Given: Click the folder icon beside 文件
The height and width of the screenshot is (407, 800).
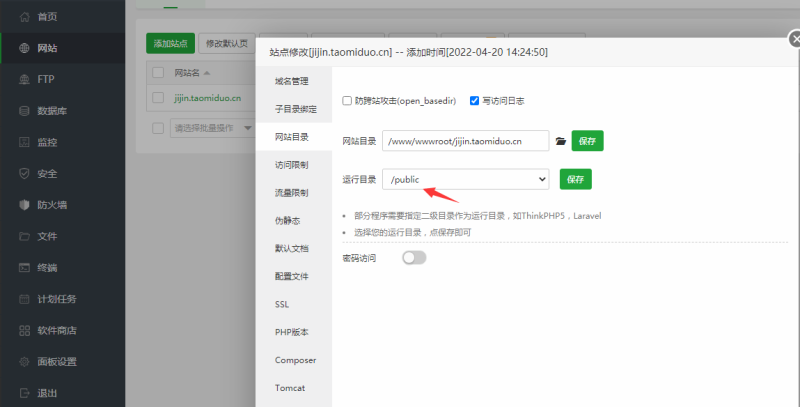Looking at the screenshot, I should [24, 237].
